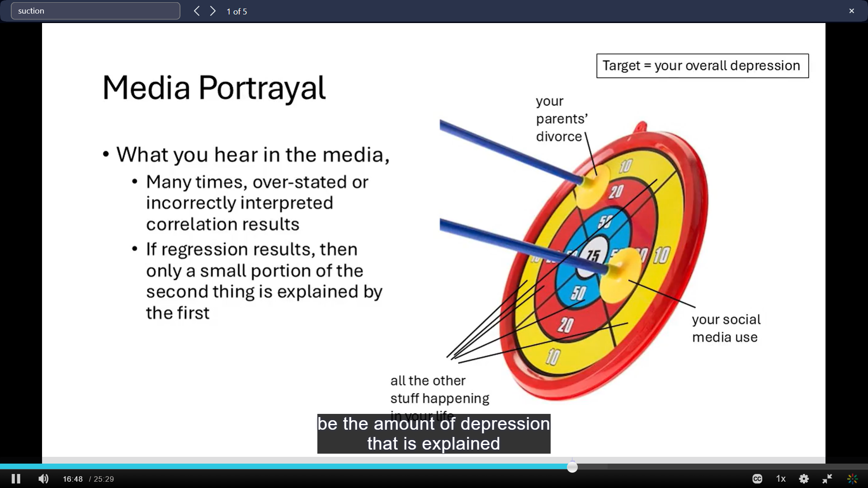Click the search field containing "suction"
Viewport: 868px width, 488px height.
point(95,11)
